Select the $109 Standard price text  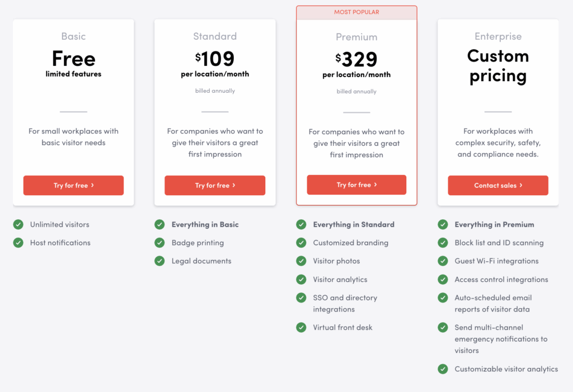[x=215, y=58]
